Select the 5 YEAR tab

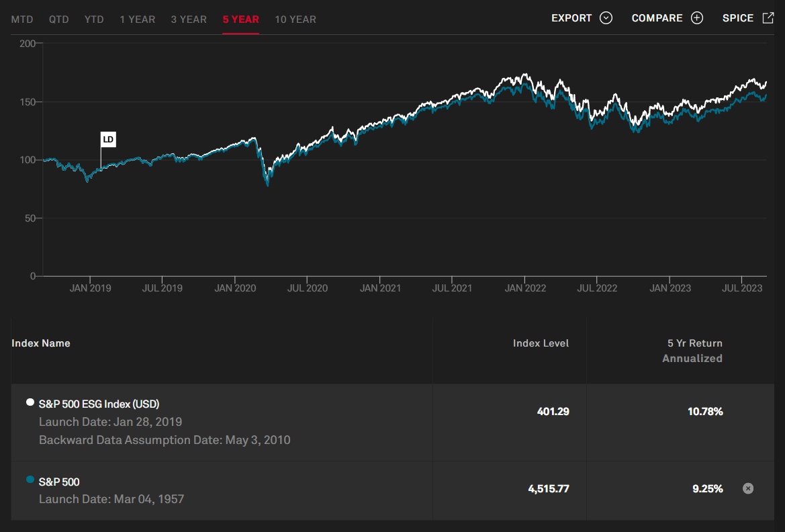240,19
